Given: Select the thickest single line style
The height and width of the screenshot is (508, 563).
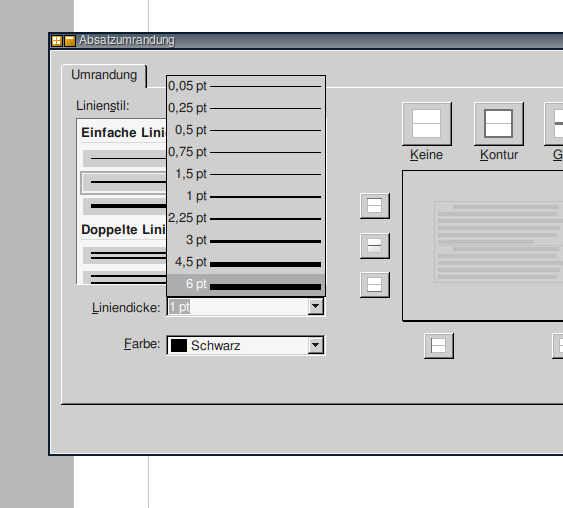Looking at the screenshot, I should tap(125, 206).
